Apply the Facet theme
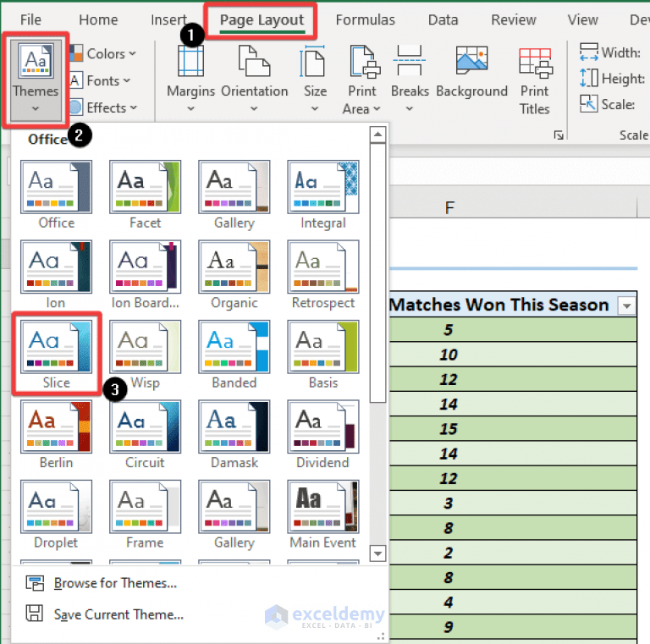The height and width of the screenshot is (644, 650). pos(145,195)
